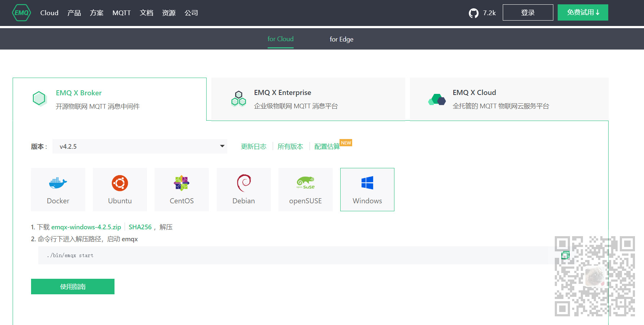644x325 pixels.
Task: Open the 更新日志 changelog link
Action: pyautogui.click(x=254, y=147)
